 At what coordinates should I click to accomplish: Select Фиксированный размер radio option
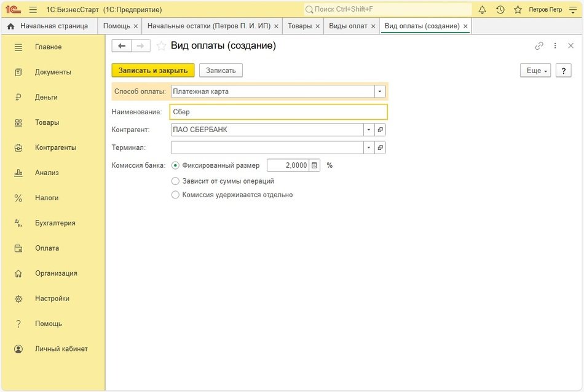click(x=176, y=165)
